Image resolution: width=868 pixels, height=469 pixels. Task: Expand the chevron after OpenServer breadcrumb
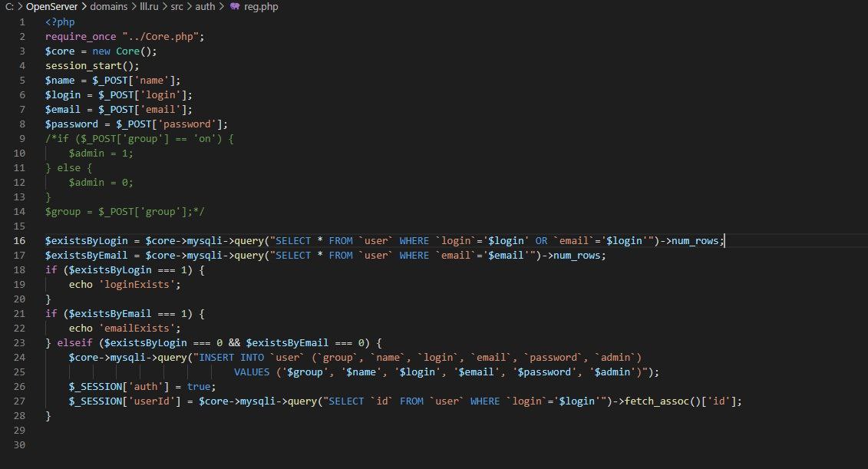pyautogui.click(x=84, y=7)
